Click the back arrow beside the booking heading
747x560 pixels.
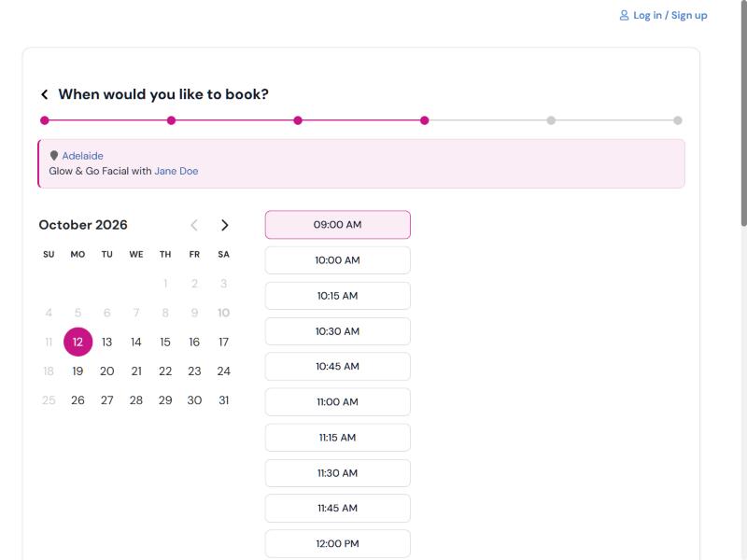(x=45, y=94)
